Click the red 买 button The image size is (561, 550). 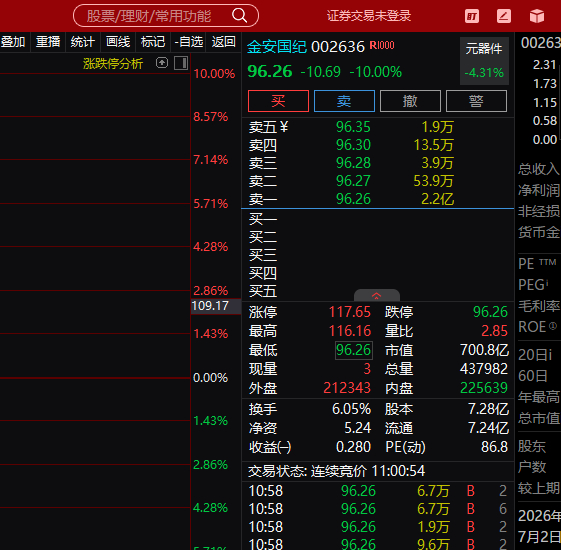278,101
